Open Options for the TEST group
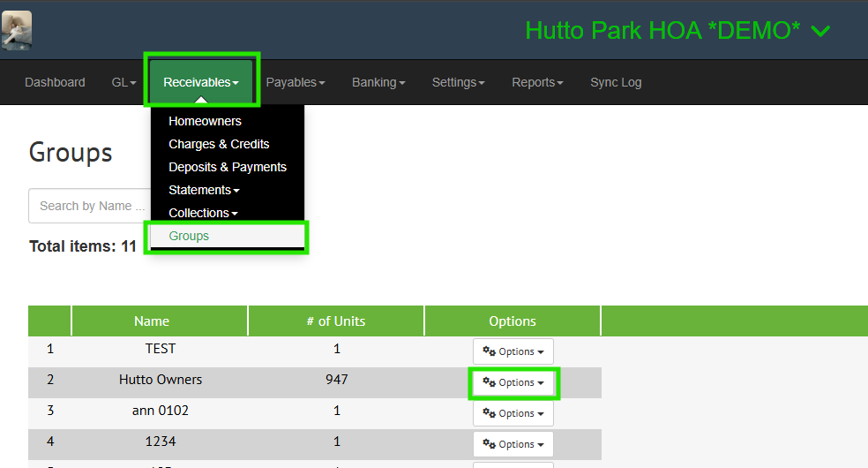The width and height of the screenshot is (868, 468). pyautogui.click(x=513, y=351)
